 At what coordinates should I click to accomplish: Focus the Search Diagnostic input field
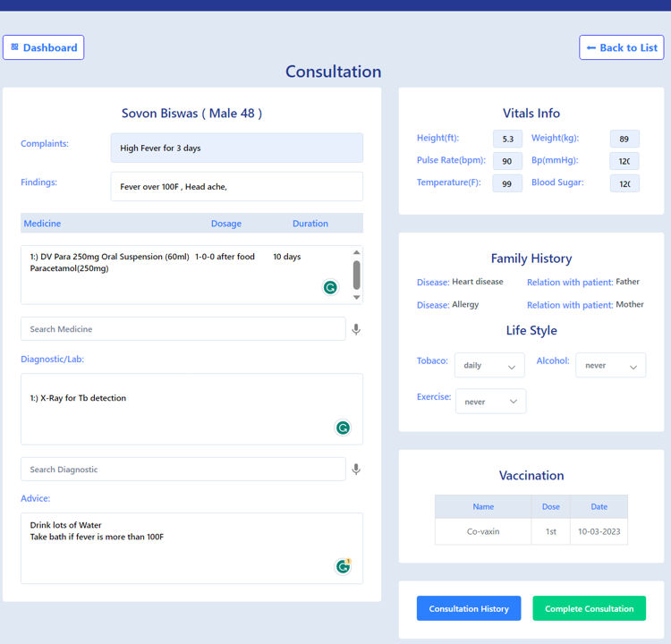click(x=183, y=470)
